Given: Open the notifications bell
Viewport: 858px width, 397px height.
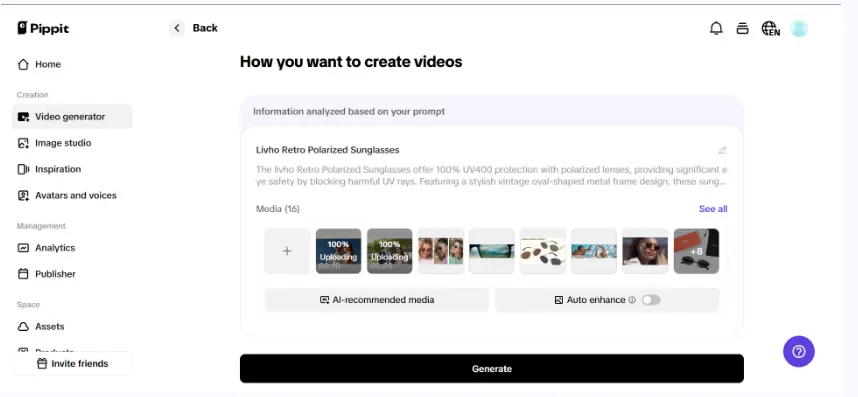Looking at the screenshot, I should [716, 28].
